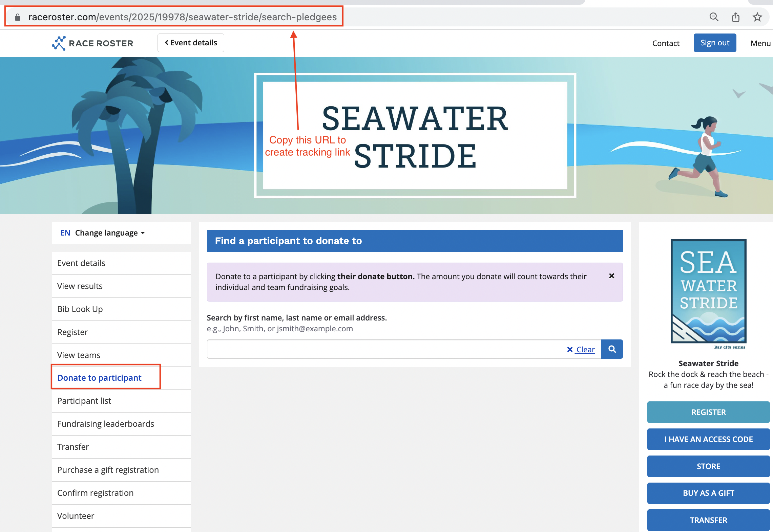Click the browser share icon
Image resolution: width=773 pixels, height=532 pixels.
click(x=735, y=17)
